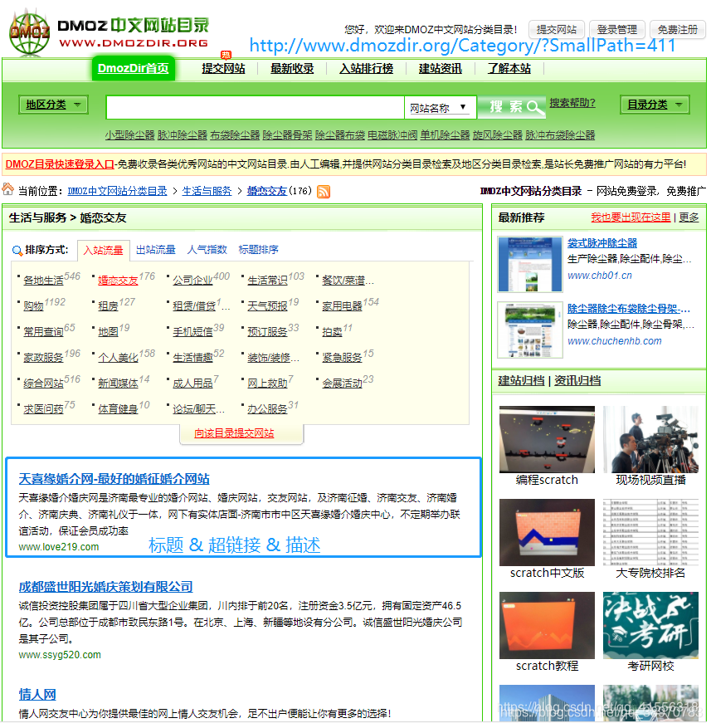Image resolution: width=711 pixels, height=728 pixels.
Task: Click the DMOZ globe logo
Action: [29, 32]
